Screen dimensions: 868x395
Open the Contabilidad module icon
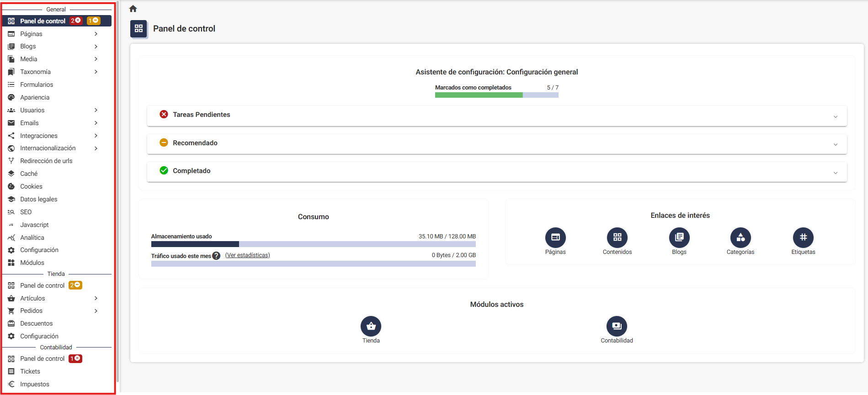[617, 326]
